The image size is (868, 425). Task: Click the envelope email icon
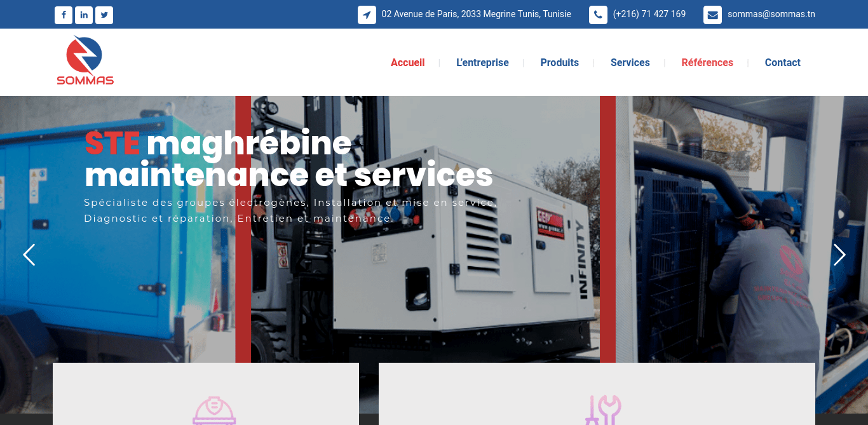tap(712, 15)
